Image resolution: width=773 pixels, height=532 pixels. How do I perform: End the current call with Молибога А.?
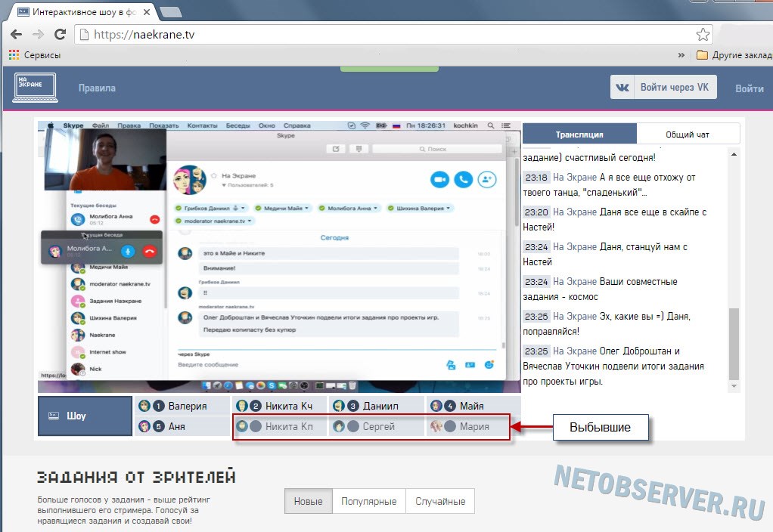pyautogui.click(x=150, y=251)
